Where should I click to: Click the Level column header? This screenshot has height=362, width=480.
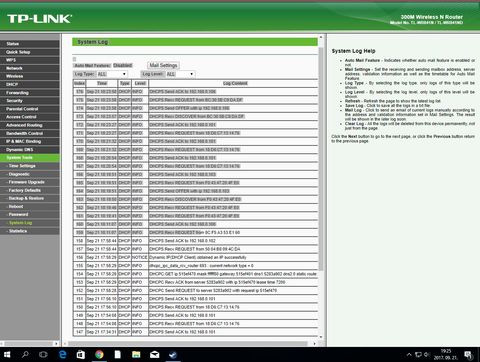pos(140,83)
